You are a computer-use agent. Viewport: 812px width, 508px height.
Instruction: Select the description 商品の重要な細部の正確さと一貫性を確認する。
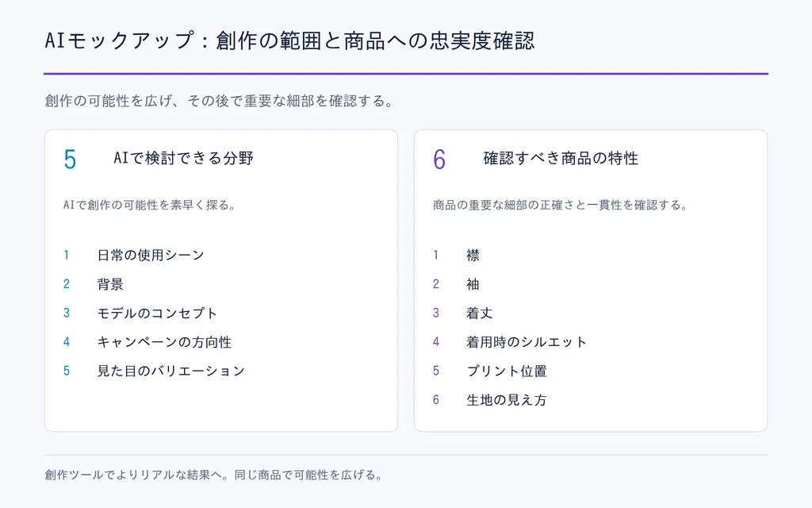coord(561,206)
